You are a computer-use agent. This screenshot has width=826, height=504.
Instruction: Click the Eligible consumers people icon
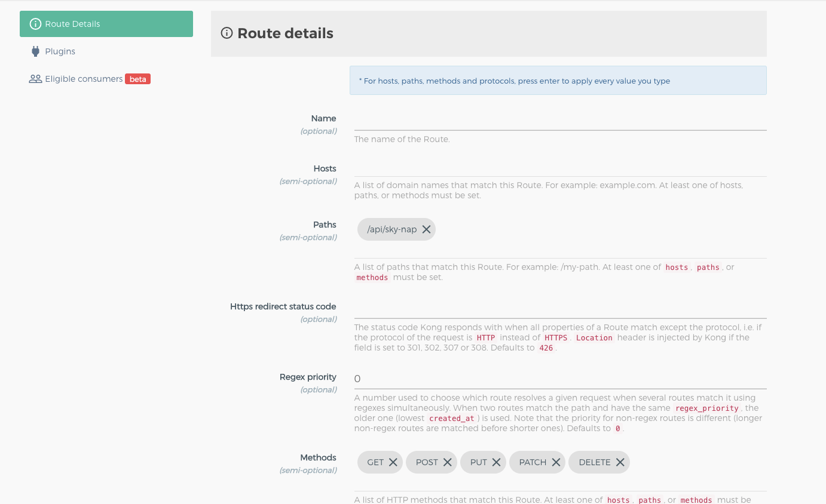pyautogui.click(x=35, y=79)
